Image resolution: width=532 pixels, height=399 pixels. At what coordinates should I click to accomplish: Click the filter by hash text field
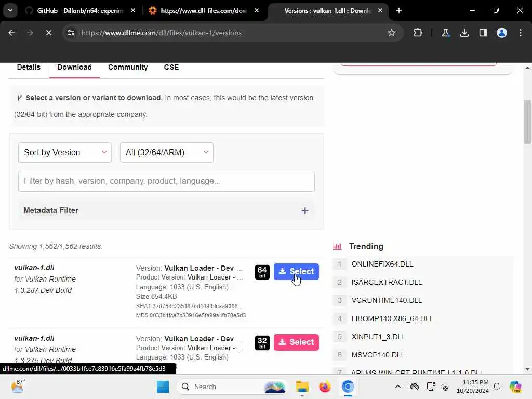[x=166, y=181]
